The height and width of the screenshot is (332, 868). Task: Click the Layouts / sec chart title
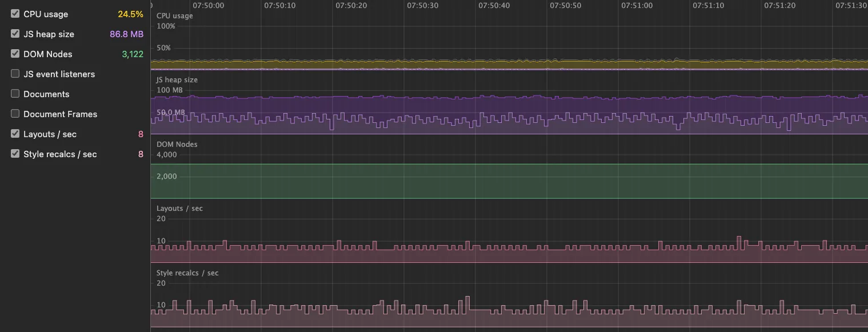[x=179, y=209]
